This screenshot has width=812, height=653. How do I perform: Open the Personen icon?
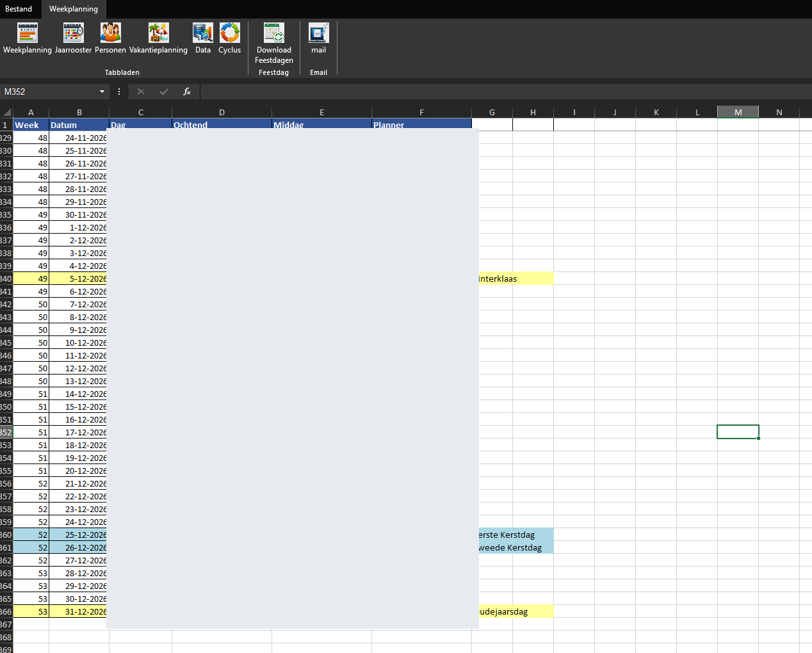point(110,38)
